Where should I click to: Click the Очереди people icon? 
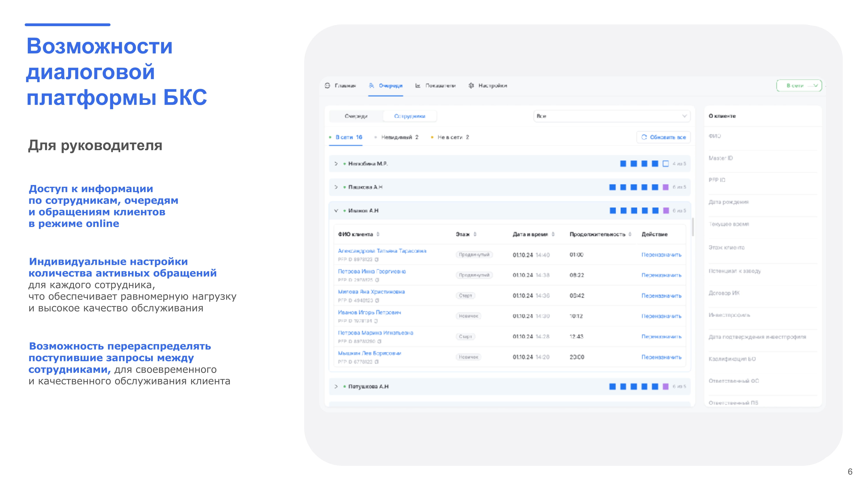[x=371, y=86]
